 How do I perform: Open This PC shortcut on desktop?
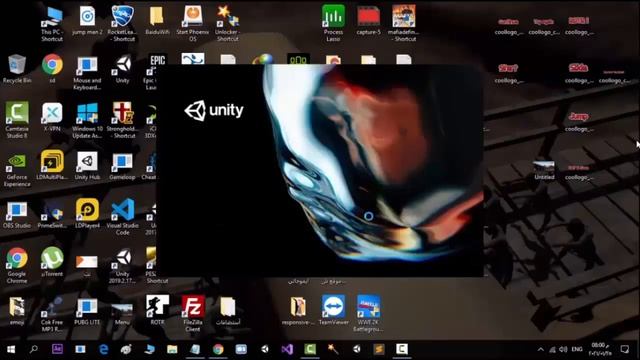coord(52,24)
